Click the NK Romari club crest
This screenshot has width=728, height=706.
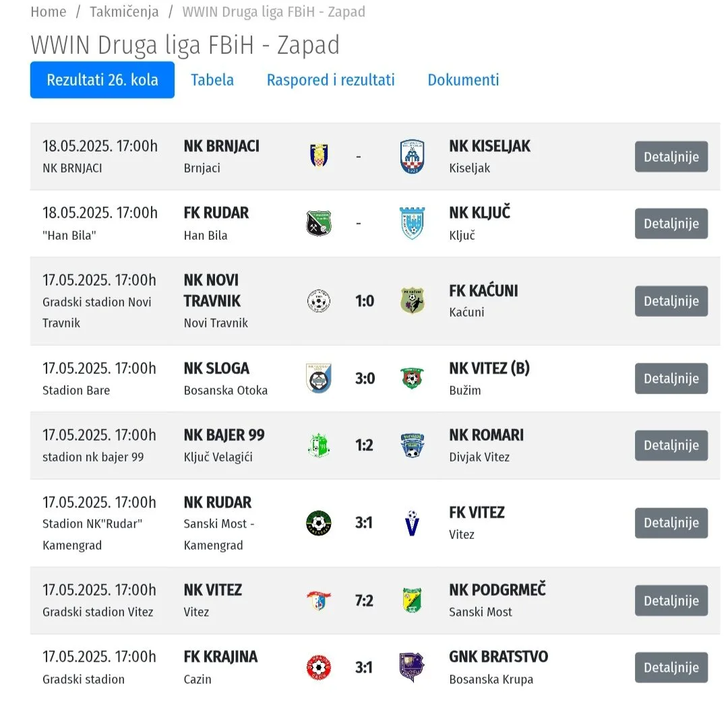point(413,445)
